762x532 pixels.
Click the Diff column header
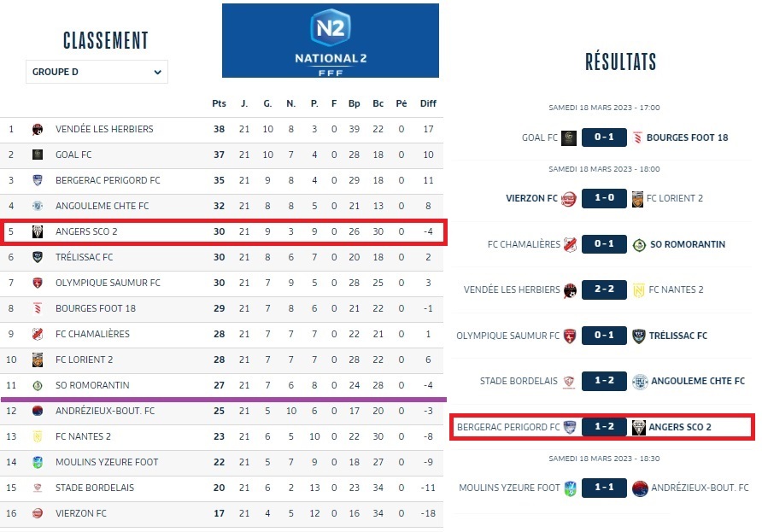point(428,103)
